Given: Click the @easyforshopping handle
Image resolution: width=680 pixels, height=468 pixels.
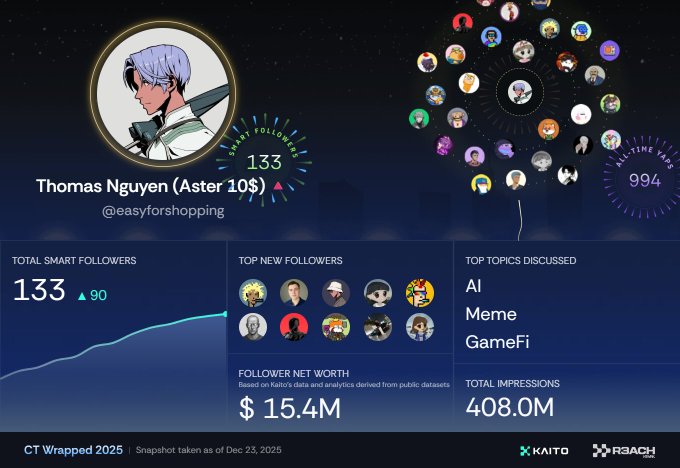Looking at the screenshot, I should click(x=163, y=211).
